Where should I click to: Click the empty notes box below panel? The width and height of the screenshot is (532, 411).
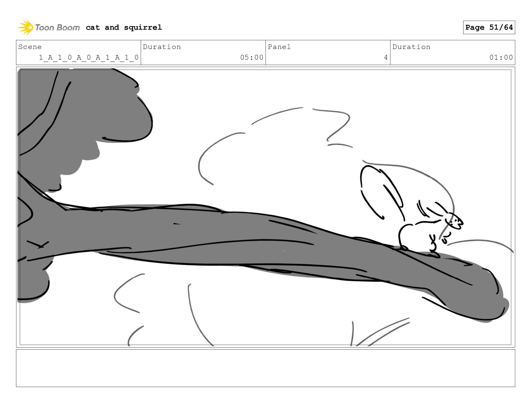(265, 368)
